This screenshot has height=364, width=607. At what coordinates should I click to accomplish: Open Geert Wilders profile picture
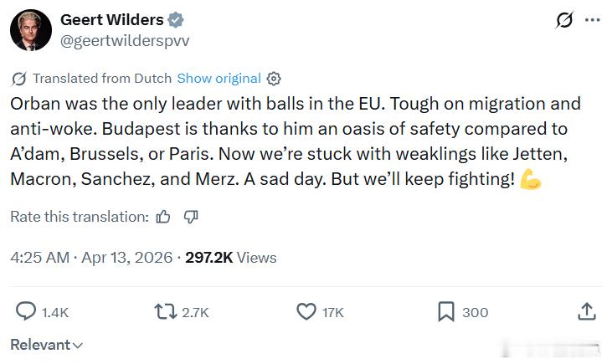[x=31, y=31]
